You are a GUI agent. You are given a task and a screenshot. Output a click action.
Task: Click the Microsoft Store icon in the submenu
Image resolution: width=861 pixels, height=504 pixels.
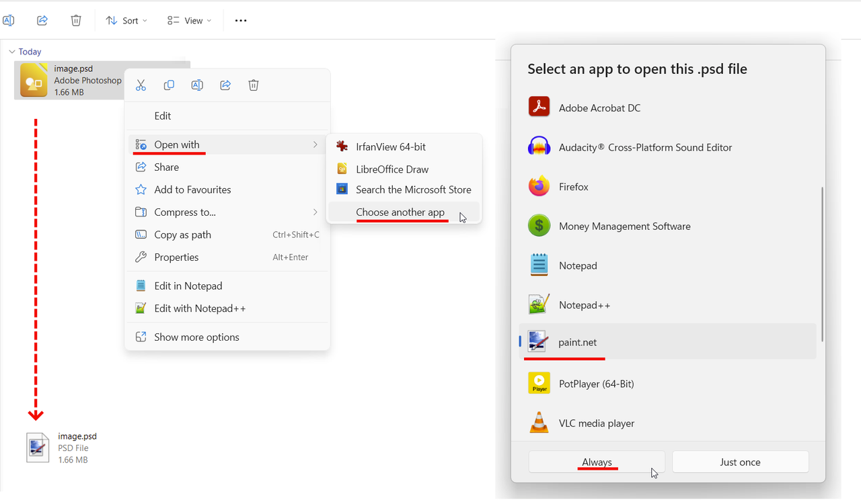tap(342, 189)
